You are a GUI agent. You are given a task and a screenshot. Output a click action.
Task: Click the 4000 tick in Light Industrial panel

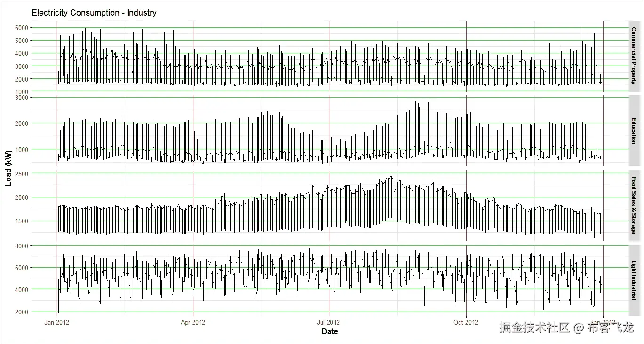click(22, 289)
